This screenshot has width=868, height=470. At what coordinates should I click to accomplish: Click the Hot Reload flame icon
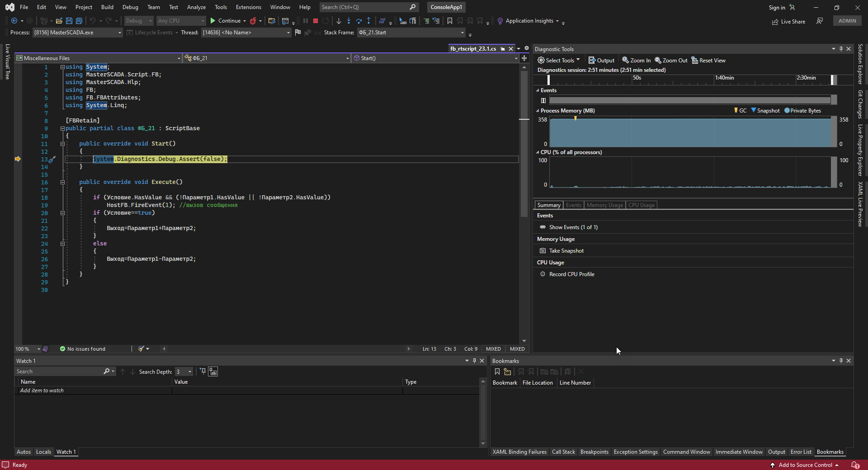coord(253,21)
